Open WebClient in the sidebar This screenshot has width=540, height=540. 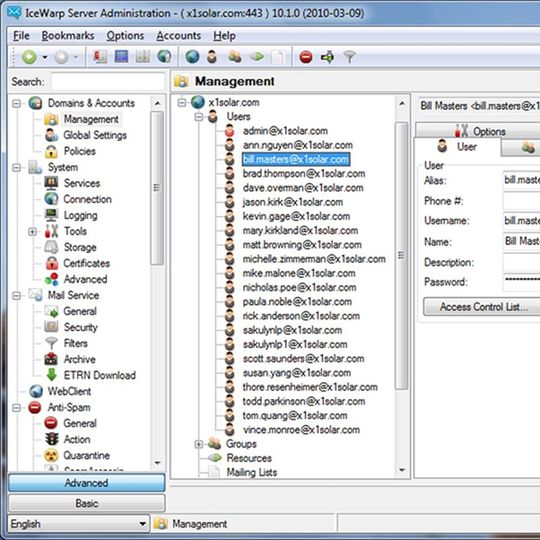tap(69, 392)
